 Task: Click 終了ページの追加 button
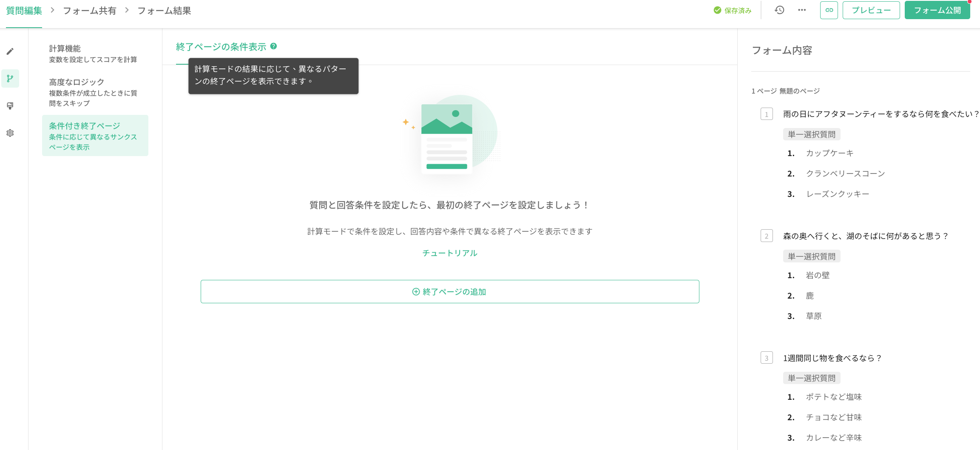pyautogui.click(x=450, y=292)
